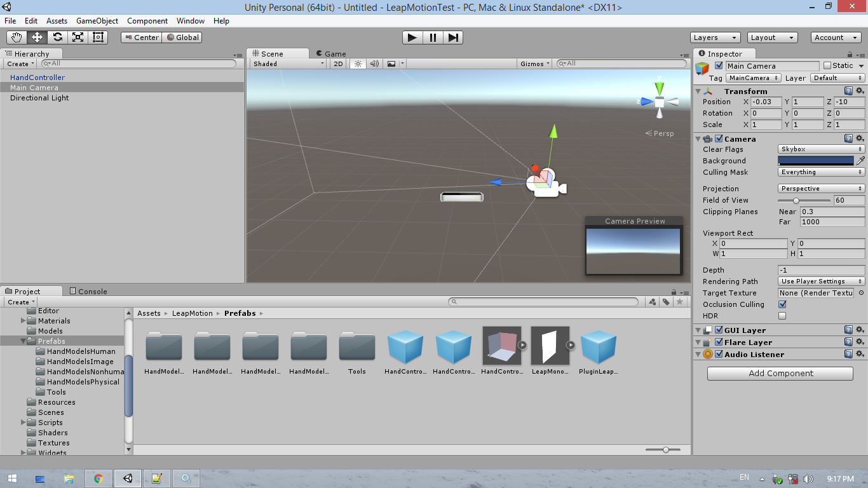Click the favorite star icon in Project
Screen dimensions: 868x488
(x=680, y=302)
